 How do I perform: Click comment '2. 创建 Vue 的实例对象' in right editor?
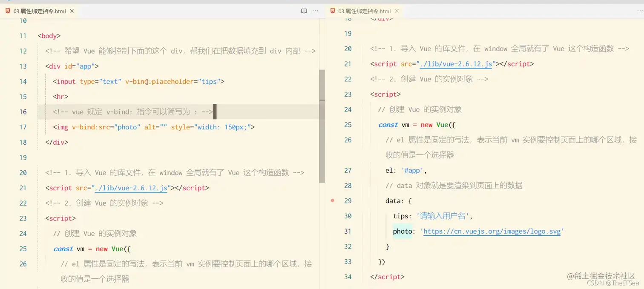coord(429,79)
